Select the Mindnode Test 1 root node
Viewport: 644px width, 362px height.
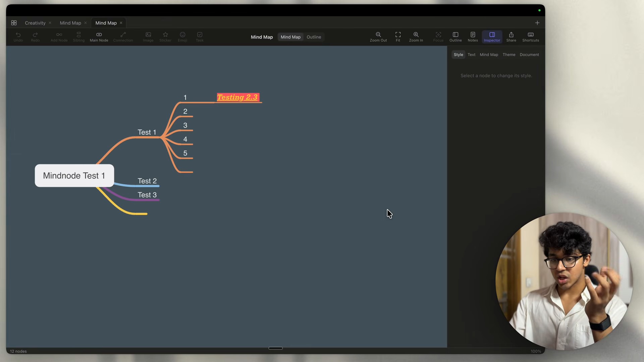click(74, 176)
